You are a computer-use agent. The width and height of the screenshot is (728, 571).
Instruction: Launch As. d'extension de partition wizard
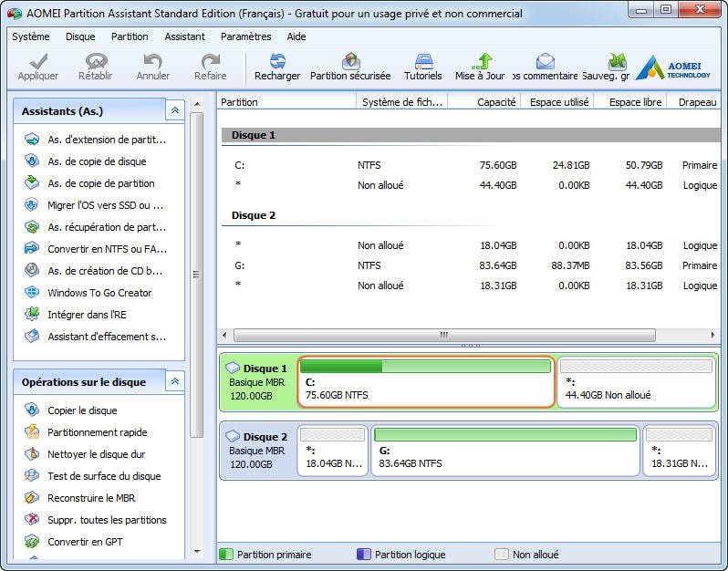pos(95,140)
